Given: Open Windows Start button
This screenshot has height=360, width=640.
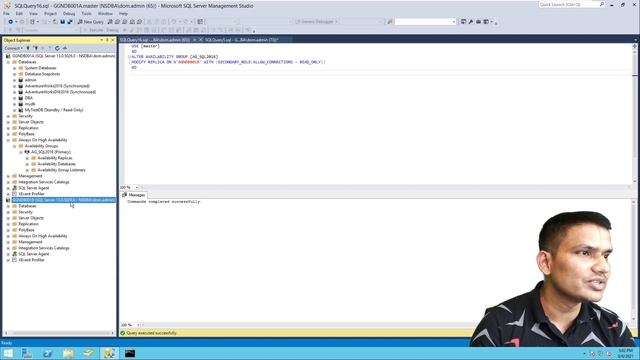Looking at the screenshot, I should click(8, 353).
